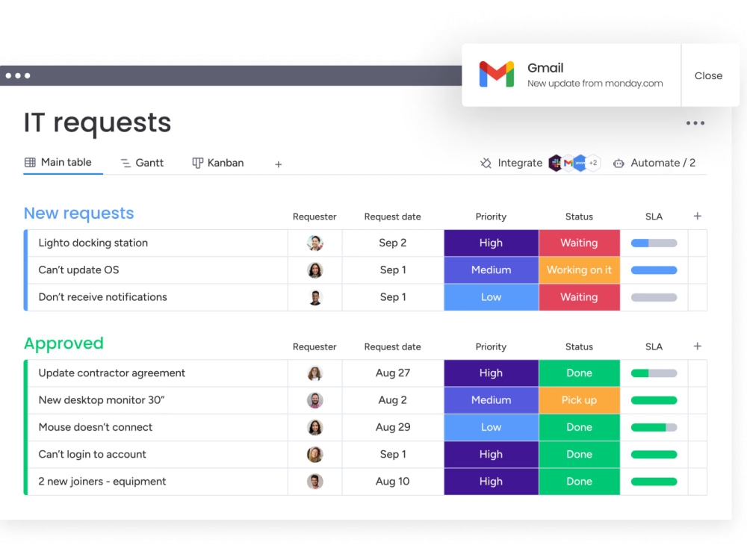This screenshot has width=747, height=560.
Task: Open requester avatar for Mouse doesn't connect
Action: click(315, 427)
